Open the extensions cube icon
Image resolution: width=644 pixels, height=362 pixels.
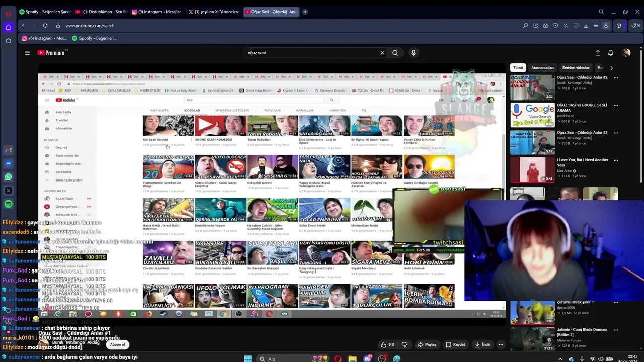click(619, 26)
